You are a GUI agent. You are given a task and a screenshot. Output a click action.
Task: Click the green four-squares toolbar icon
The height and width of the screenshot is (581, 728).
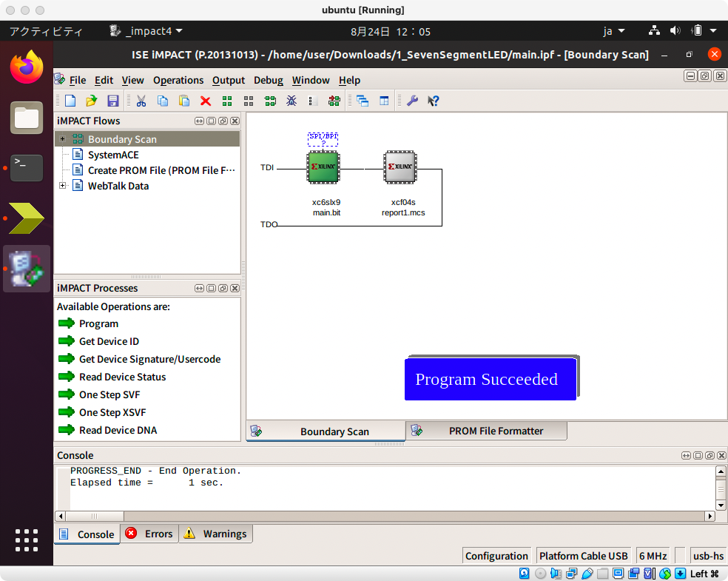pos(227,101)
